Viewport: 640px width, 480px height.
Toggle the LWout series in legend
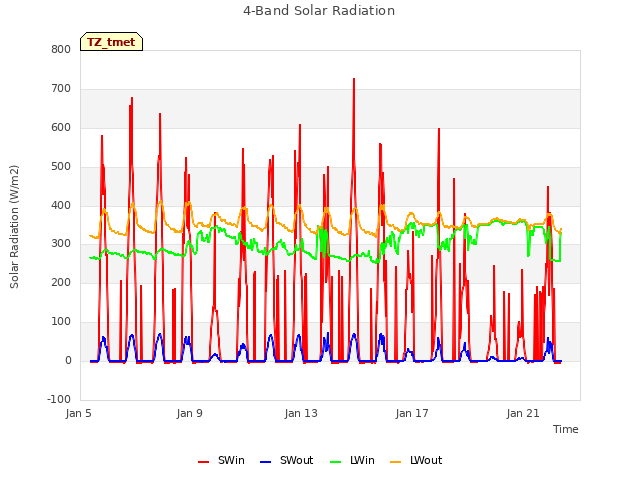click(416, 461)
